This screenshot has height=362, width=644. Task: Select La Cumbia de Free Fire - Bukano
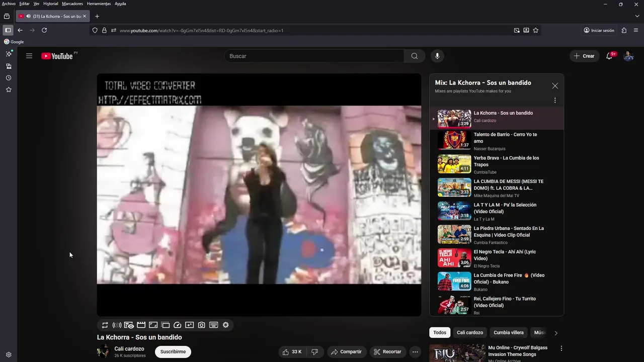(497, 282)
